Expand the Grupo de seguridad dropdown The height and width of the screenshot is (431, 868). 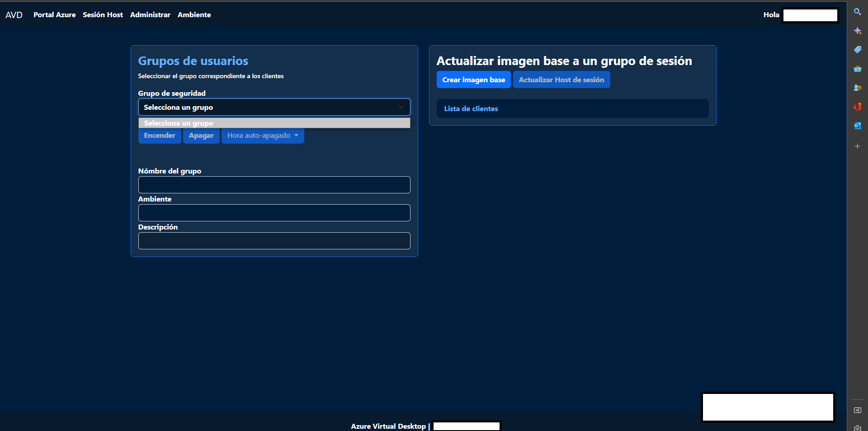[274, 107]
